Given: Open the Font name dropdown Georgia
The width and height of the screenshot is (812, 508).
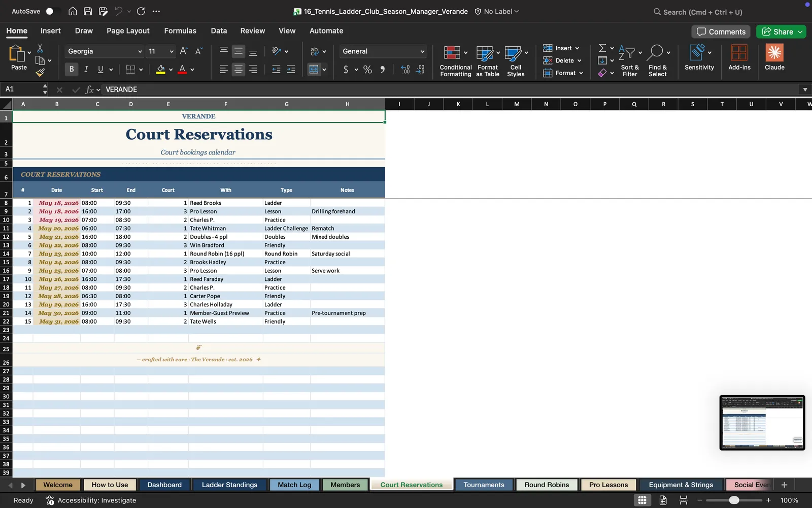Looking at the screenshot, I should coord(104,51).
